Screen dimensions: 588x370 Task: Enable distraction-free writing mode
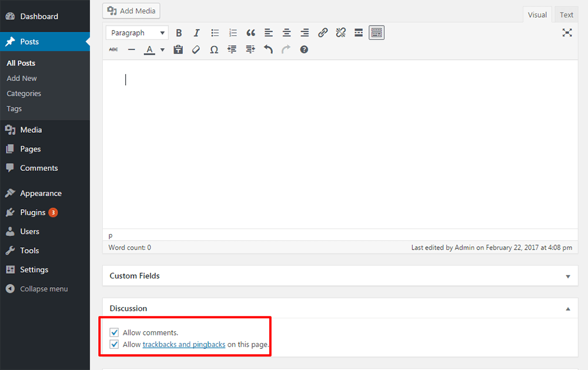(x=567, y=32)
